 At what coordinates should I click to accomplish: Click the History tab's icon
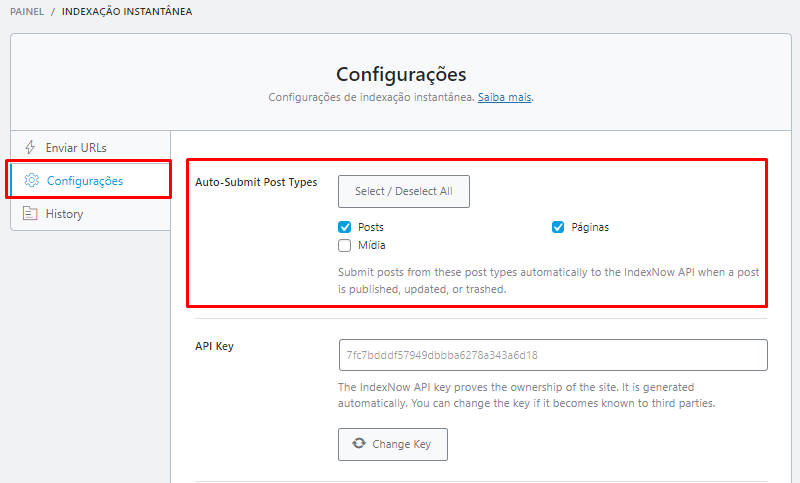30,214
